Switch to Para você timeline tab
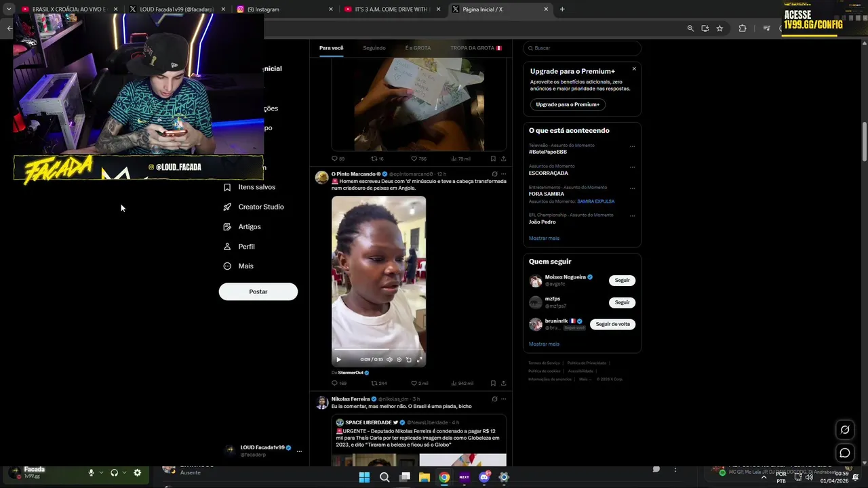The width and height of the screenshot is (868, 488). 332,48
